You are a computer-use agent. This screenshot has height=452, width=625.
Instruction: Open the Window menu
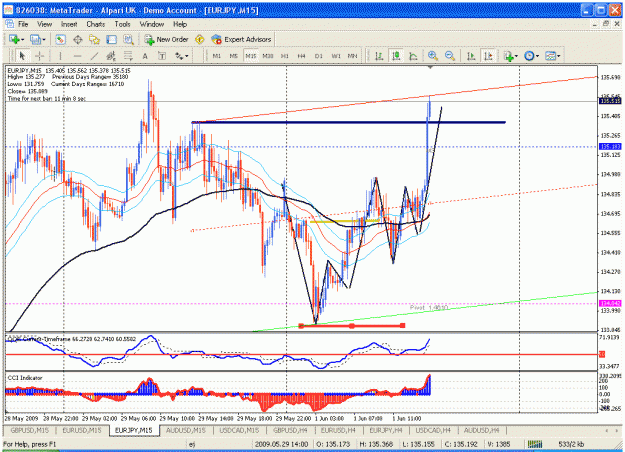point(151,24)
